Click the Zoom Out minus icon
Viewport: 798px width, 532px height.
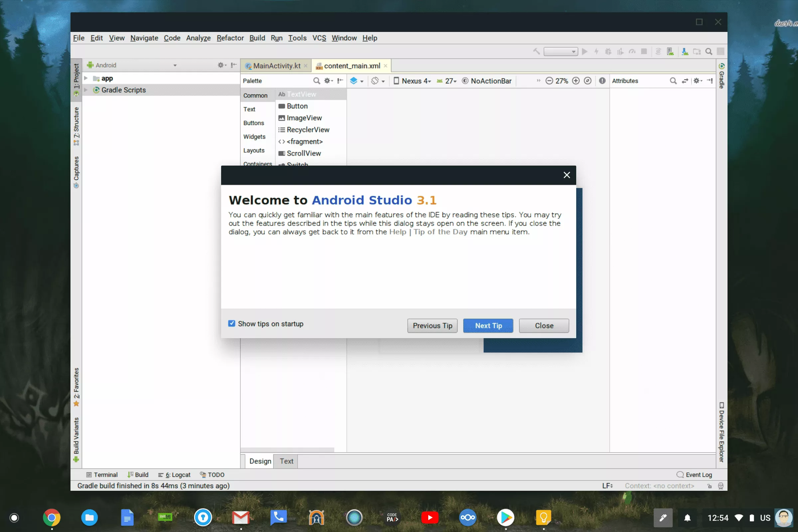(x=549, y=81)
